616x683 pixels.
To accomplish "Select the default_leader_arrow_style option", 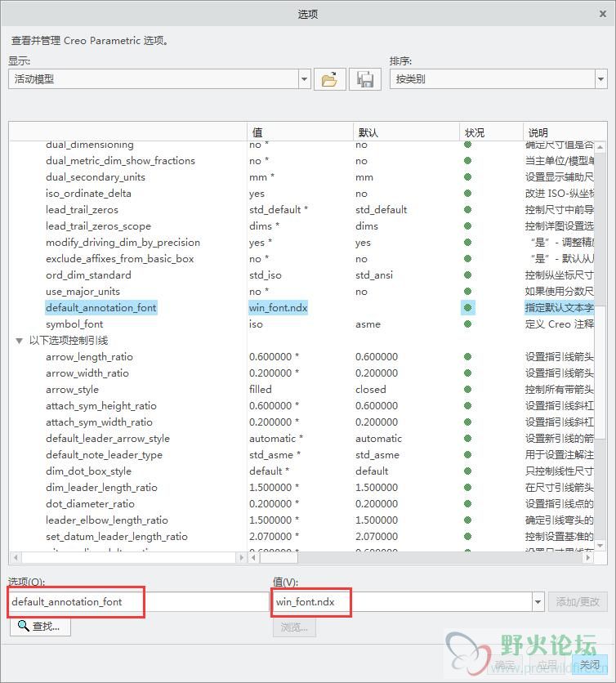I will click(108, 438).
